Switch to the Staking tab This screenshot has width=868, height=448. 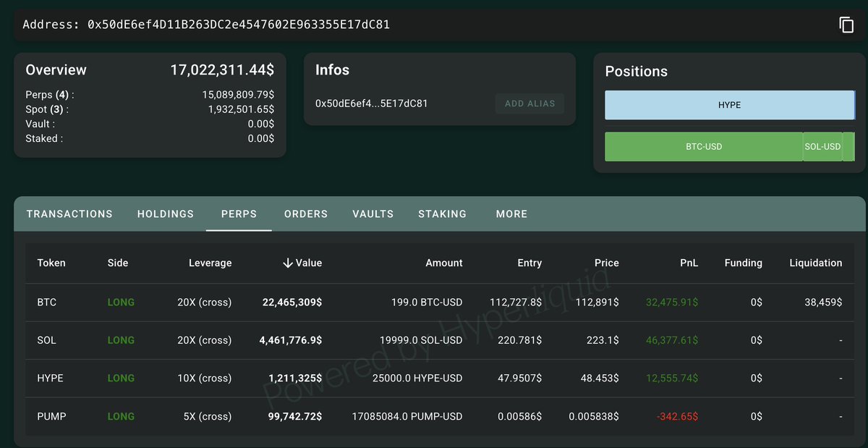coord(442,214)
